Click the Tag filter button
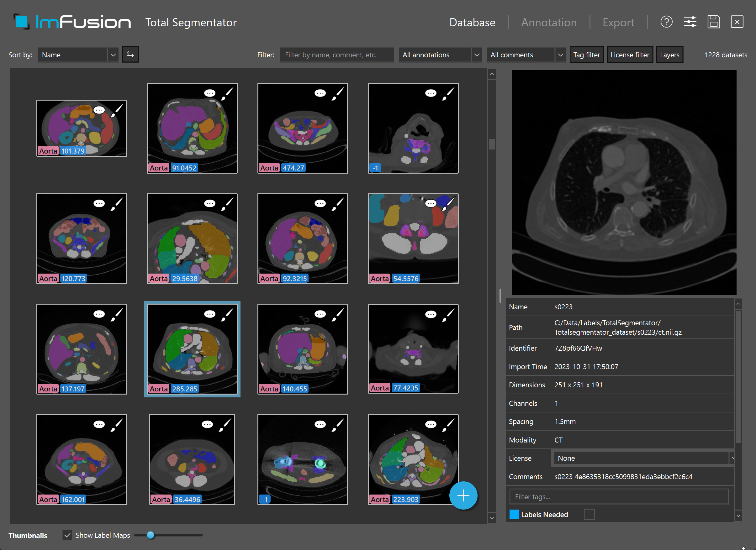 click(586, 55)
